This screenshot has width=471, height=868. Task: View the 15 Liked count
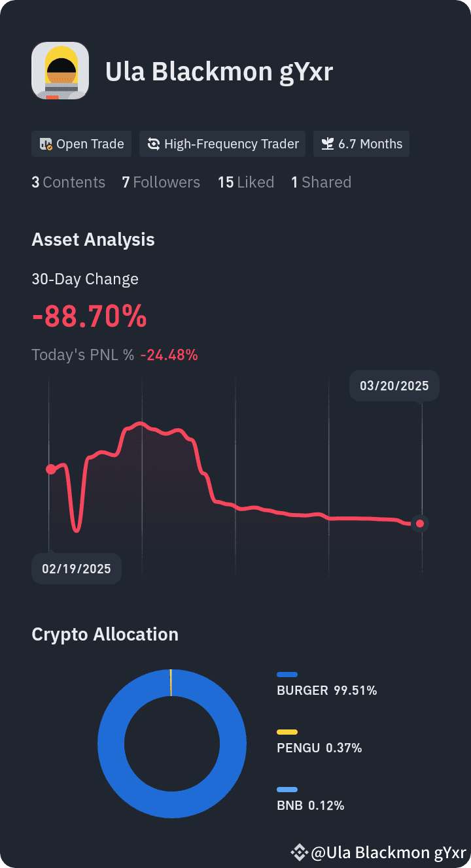[246, 182]
